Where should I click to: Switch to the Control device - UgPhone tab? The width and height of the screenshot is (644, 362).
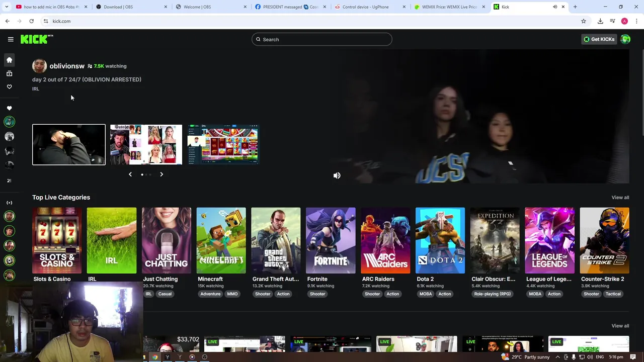[x=371, y=7]
